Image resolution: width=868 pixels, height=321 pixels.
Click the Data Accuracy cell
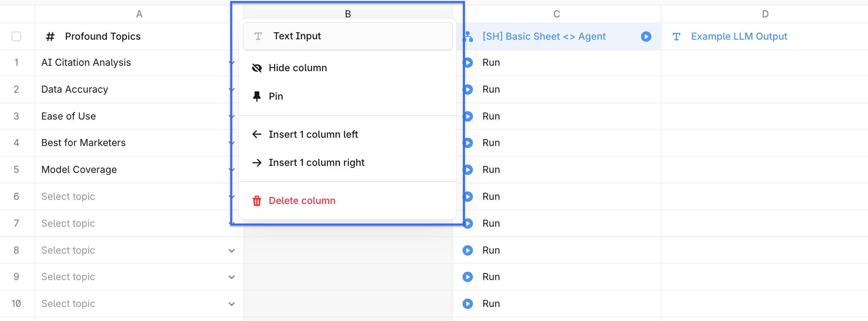pos(139,89)
